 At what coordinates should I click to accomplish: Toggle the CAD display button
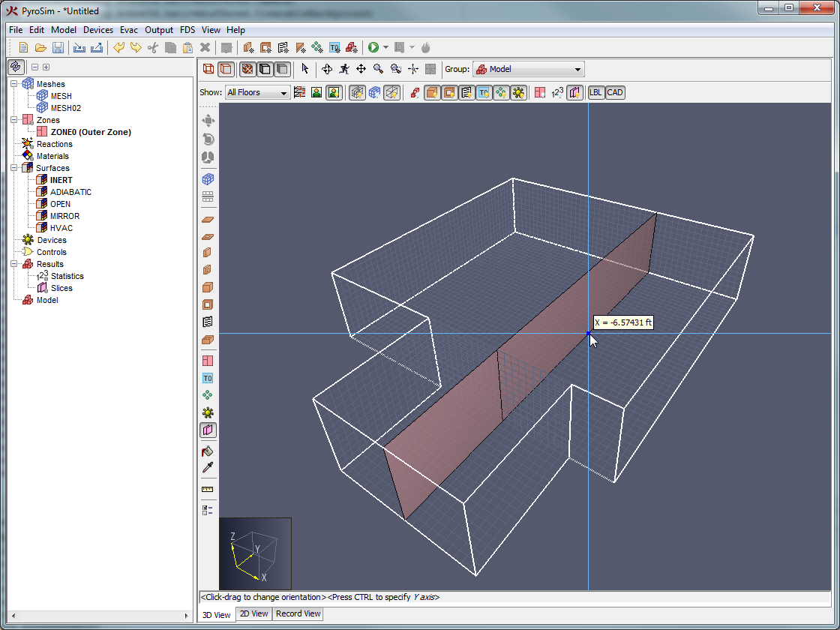(614, 92)
